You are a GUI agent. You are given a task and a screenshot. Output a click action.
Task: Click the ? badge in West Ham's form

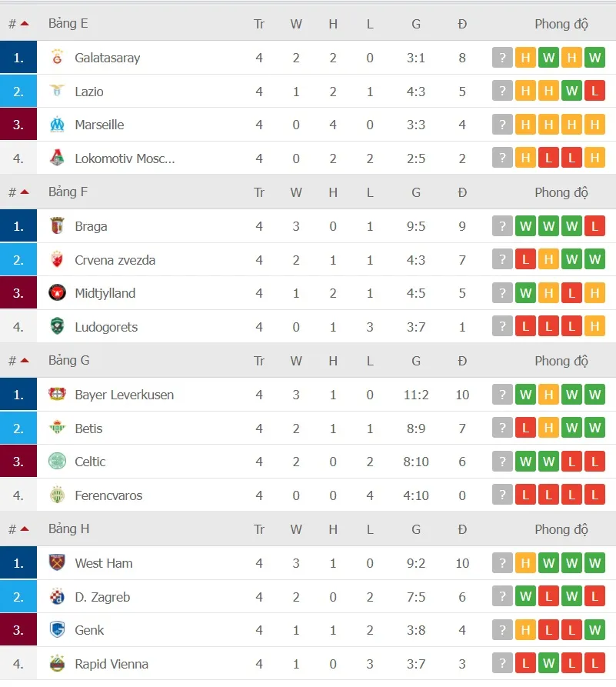pyautogui.click(x=502, y=562)
